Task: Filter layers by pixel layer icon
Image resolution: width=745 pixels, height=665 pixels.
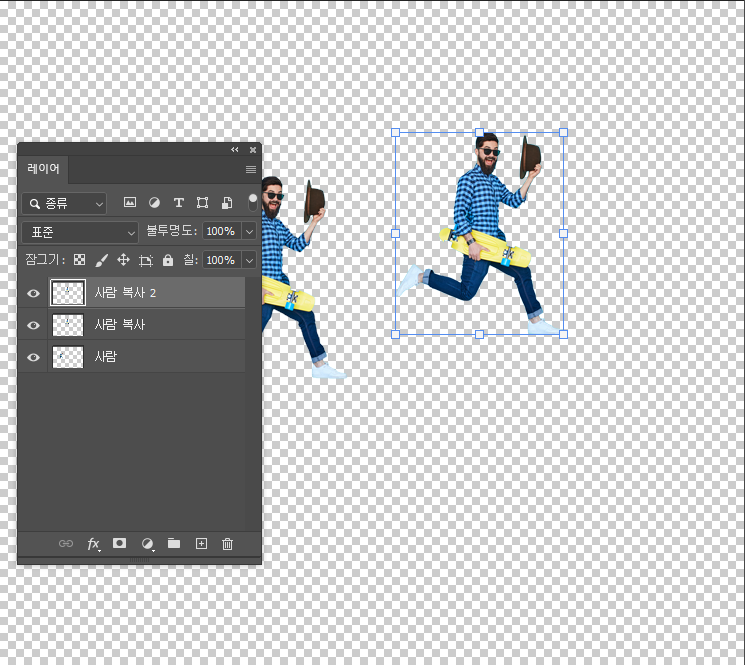Action: 130,202
